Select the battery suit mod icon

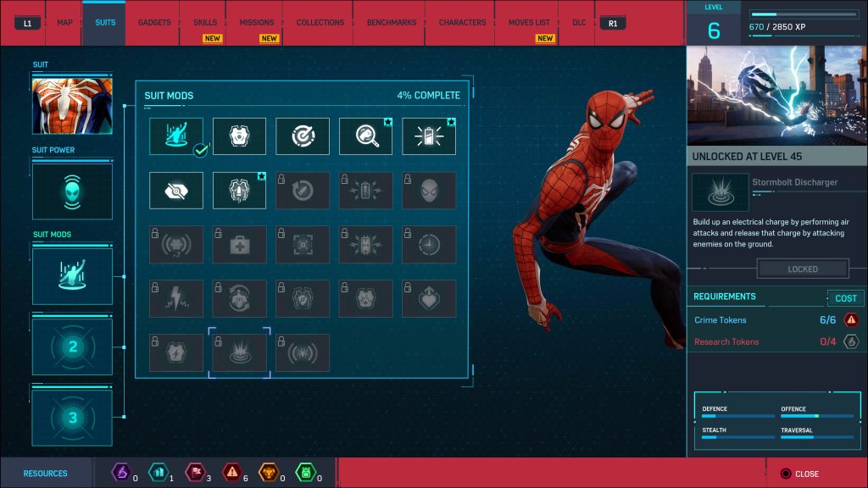[x=430, y=136]
